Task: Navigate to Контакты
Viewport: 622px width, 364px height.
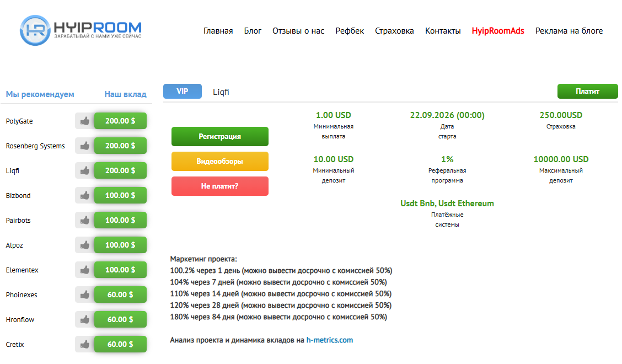Action: tap(443, 31)
